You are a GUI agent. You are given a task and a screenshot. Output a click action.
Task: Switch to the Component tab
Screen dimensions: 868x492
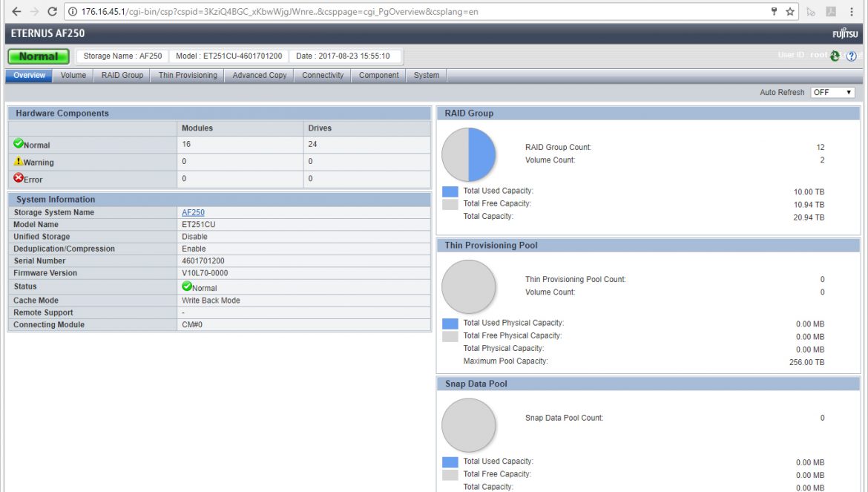pyautogui.click(x=378, y=75)
